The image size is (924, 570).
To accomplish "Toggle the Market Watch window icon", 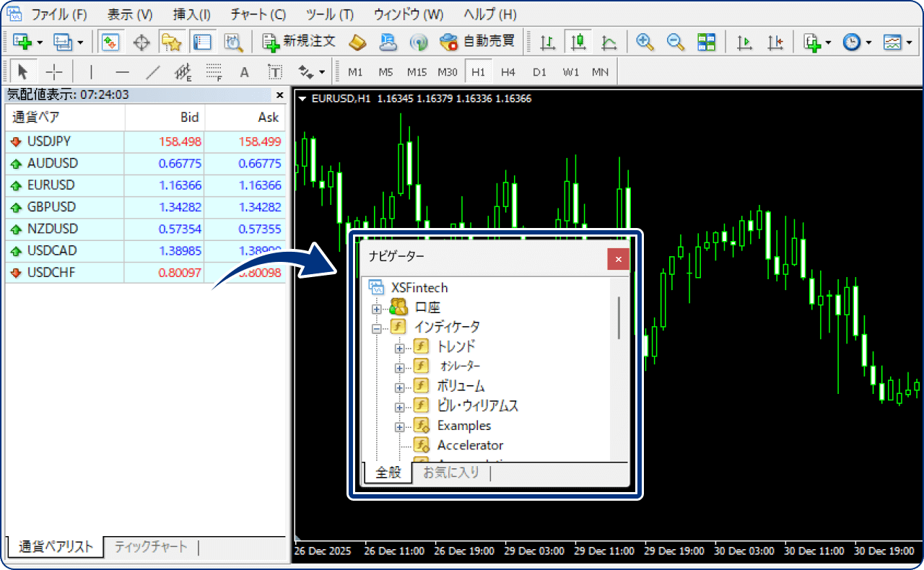I will click(110, 42).
